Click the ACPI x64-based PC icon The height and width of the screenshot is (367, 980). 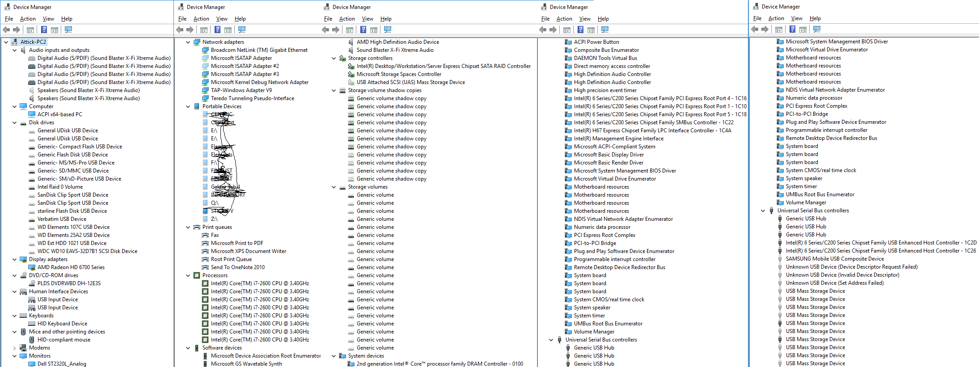click(32, 114)
